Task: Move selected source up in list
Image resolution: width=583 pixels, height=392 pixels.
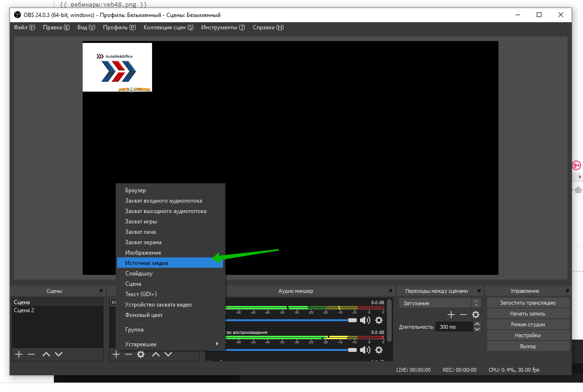Action: point(155,354)
